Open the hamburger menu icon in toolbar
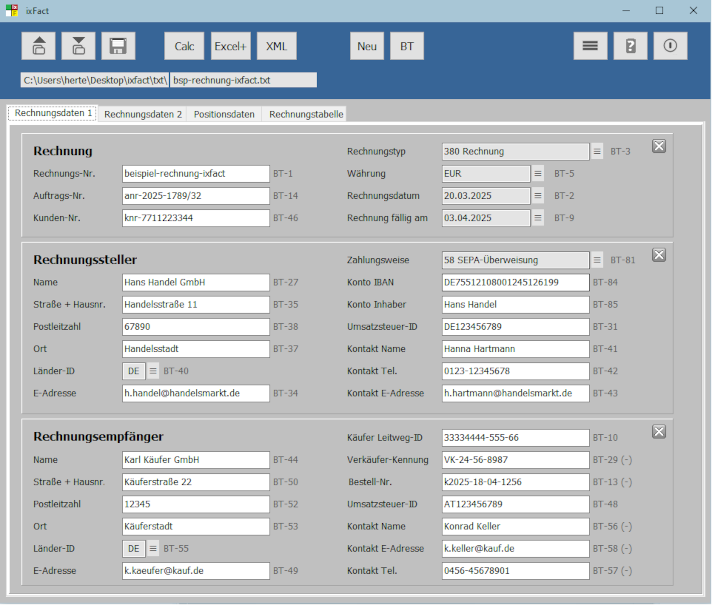712x605 pixels. tap(590, 46)
